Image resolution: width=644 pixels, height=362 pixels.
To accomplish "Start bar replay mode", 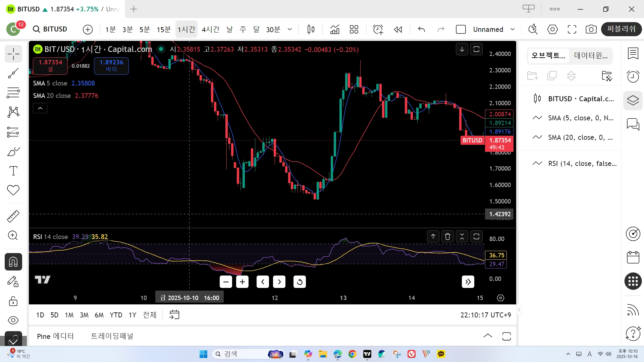I will pyautogui.click(x=398, y=29).
